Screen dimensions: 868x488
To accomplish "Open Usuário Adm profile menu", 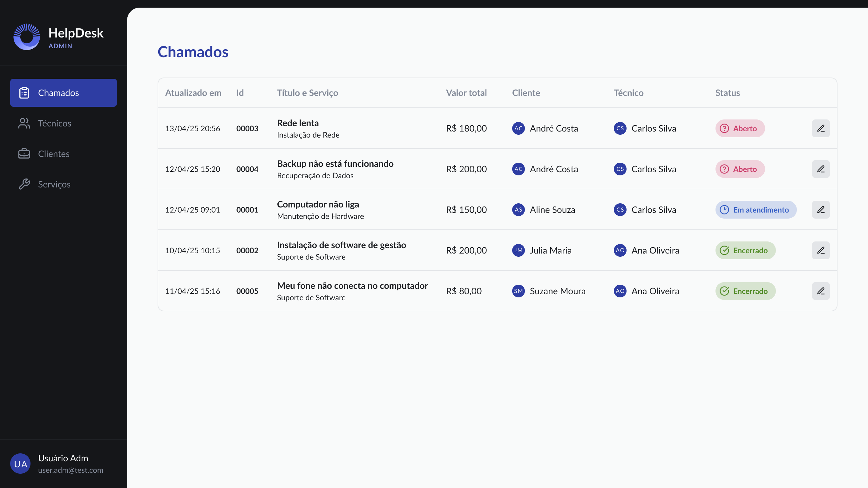I will tap(63, 464).
